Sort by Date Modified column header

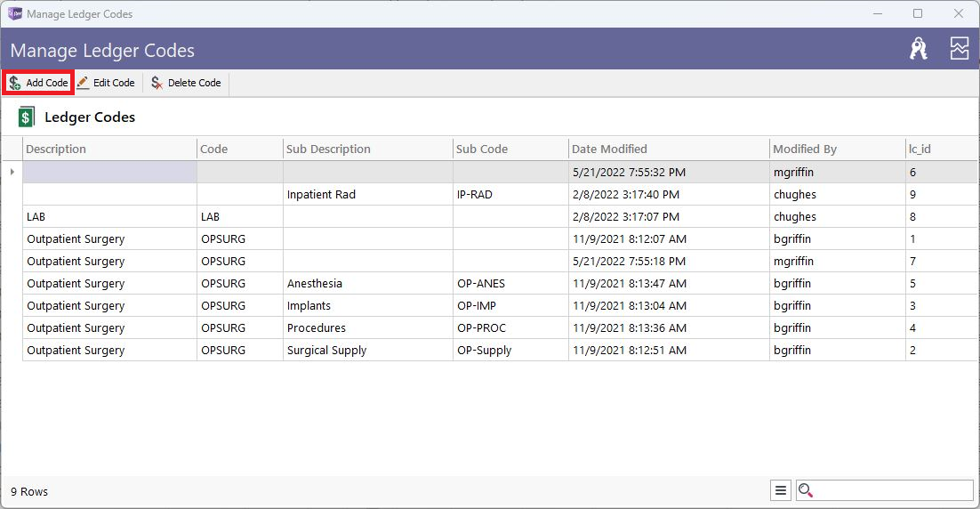tap(669, 149)
